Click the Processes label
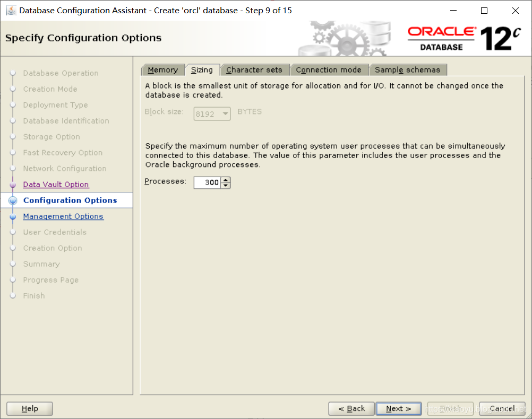Image resolution: width=532 pixels, height=419 pixels. click(165, 181)
